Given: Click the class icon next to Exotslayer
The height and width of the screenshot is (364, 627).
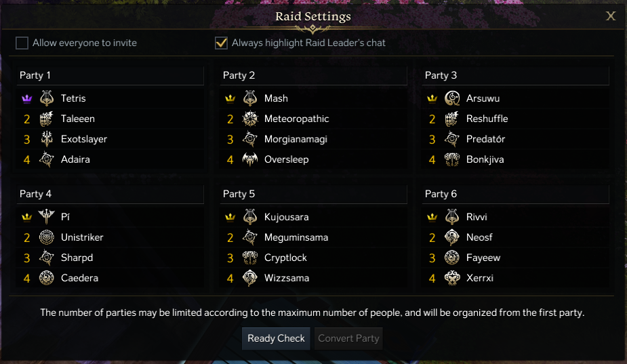Looking at the screenshot, I should [47, 139].
